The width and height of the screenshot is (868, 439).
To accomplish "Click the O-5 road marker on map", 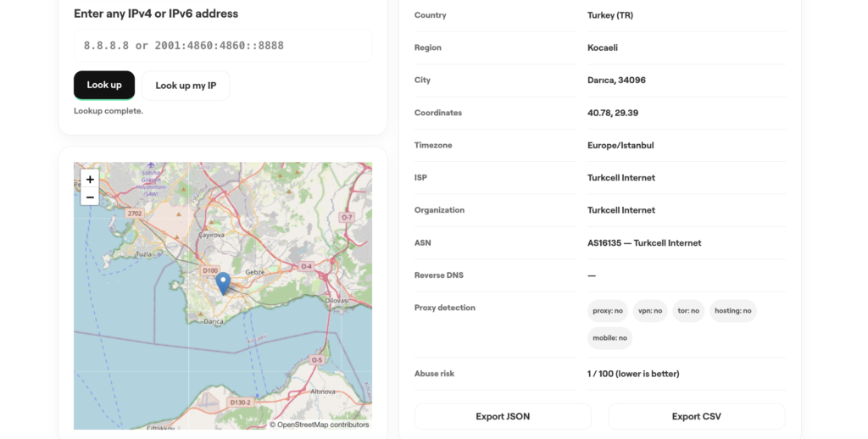I will 316,360.
